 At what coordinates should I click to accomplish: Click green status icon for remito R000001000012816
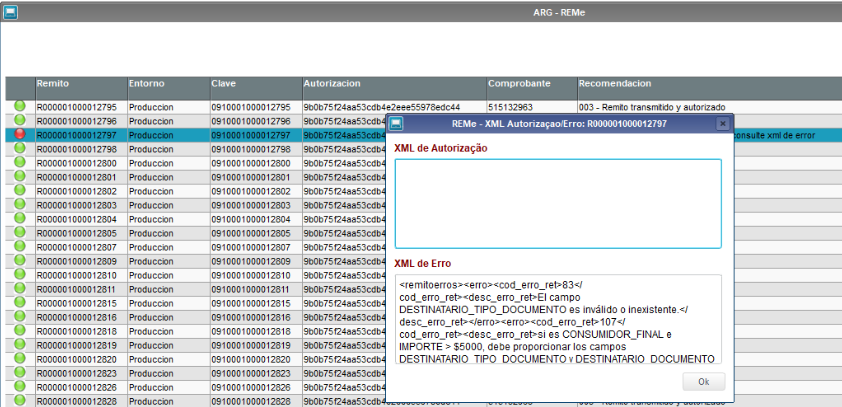20,316
